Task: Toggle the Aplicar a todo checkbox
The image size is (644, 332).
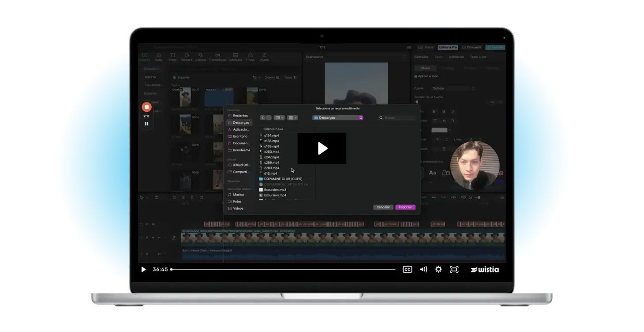Action: tap(416, 76)
